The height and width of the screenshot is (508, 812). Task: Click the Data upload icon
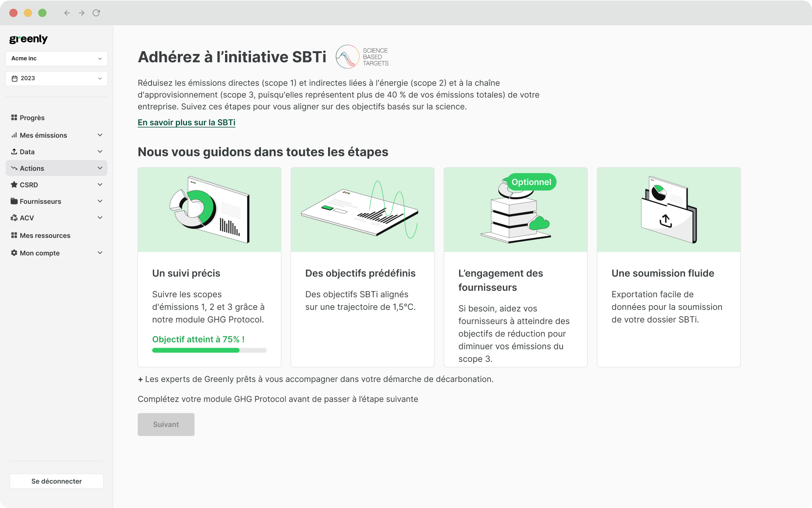pos(14,152)
